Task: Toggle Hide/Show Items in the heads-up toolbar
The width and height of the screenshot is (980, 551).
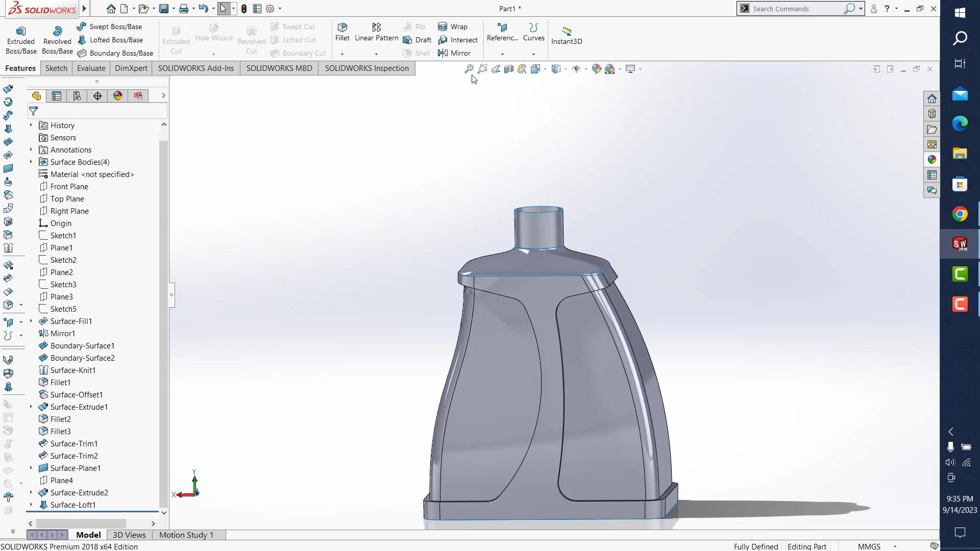Action: point(577,68)
